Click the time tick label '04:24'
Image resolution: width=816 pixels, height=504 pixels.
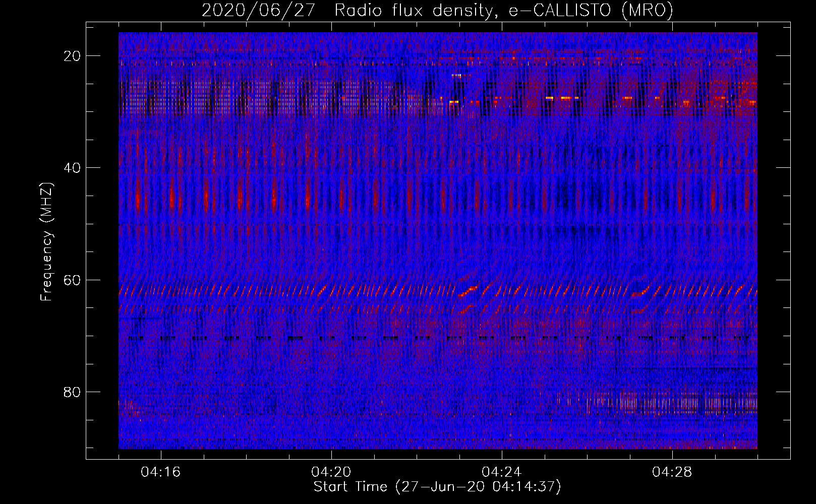pyautogui.click(x=502, y=472)
